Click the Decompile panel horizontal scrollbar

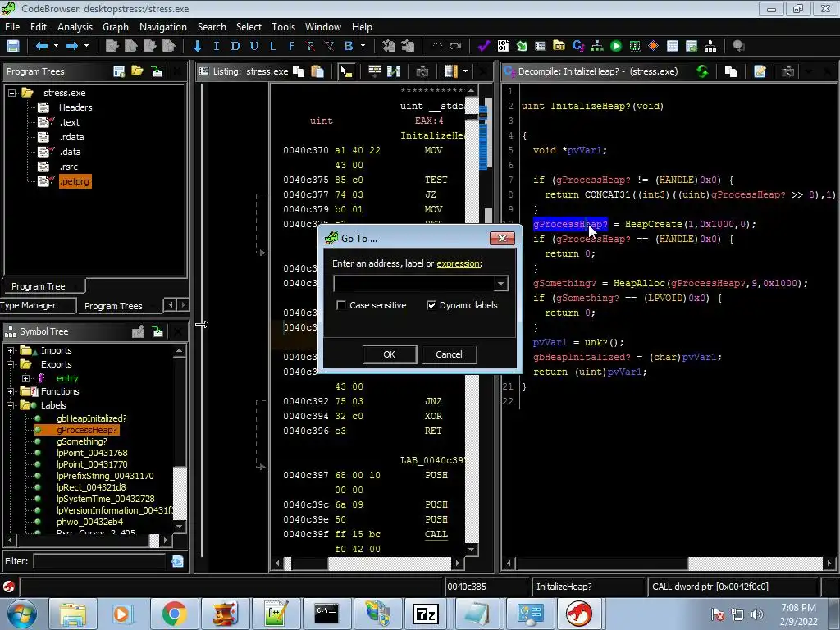(x=669, y=563)
